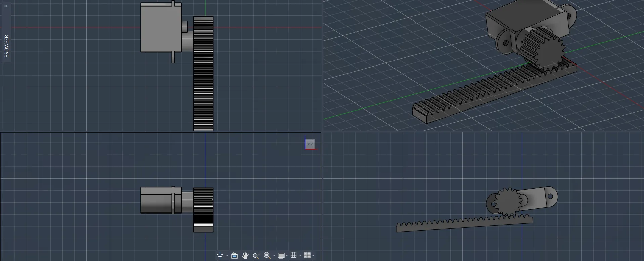Open Grid and Snaps settings icon
This screenshot has height=261, width=644.
294,255
